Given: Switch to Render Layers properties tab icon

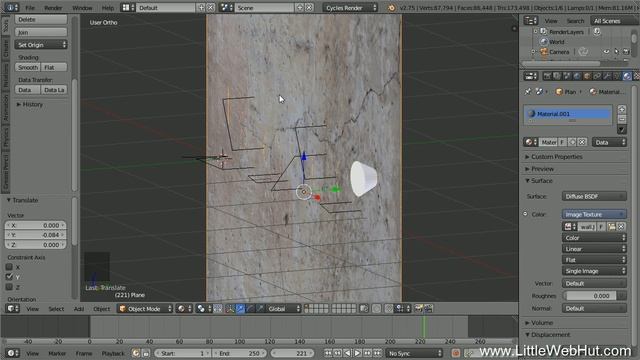Looking at the screenshot, I should click(x=557, y=76).
